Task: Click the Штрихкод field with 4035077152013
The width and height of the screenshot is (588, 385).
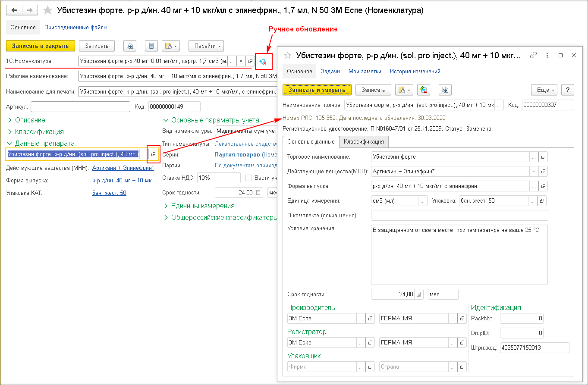Action: (535, 348)
